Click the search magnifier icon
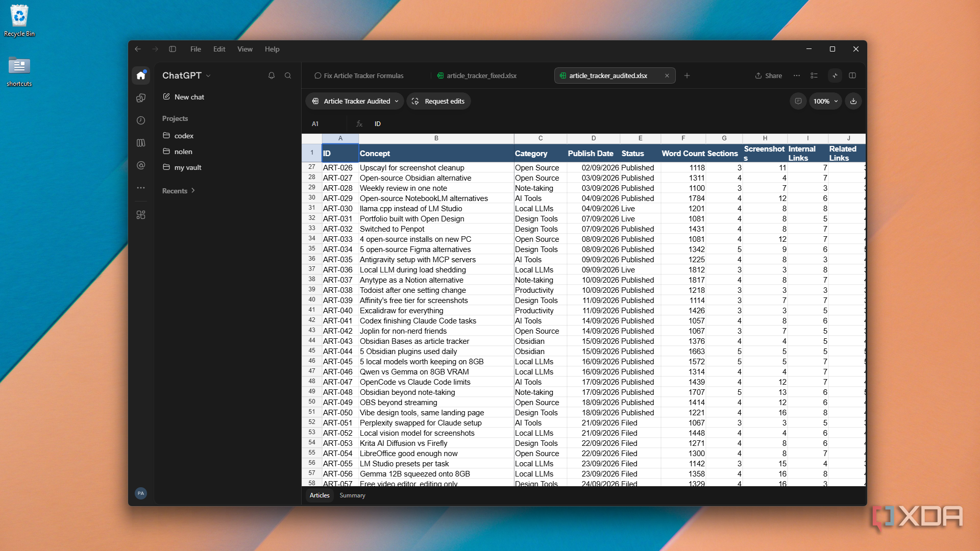 point(288,76)
